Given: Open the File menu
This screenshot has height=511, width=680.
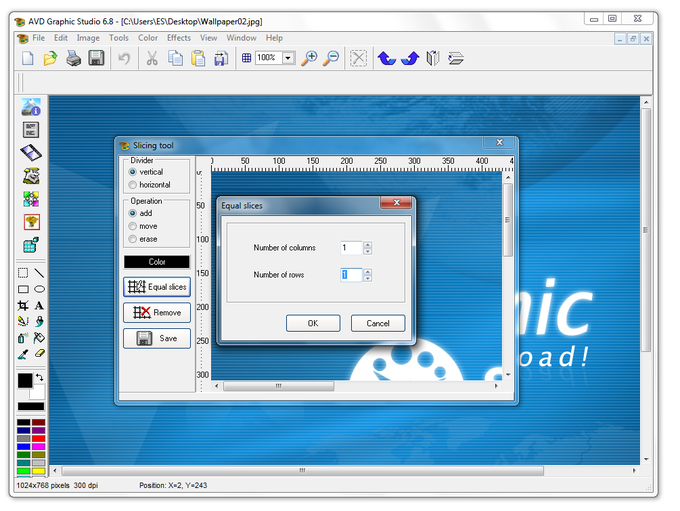Looking at the screenshot, I should [x=38, y=38].
